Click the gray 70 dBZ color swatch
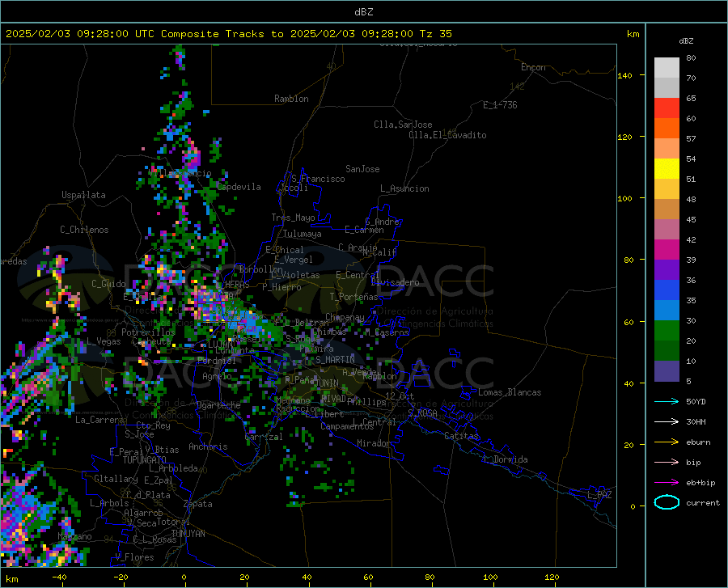 point(667,87)
